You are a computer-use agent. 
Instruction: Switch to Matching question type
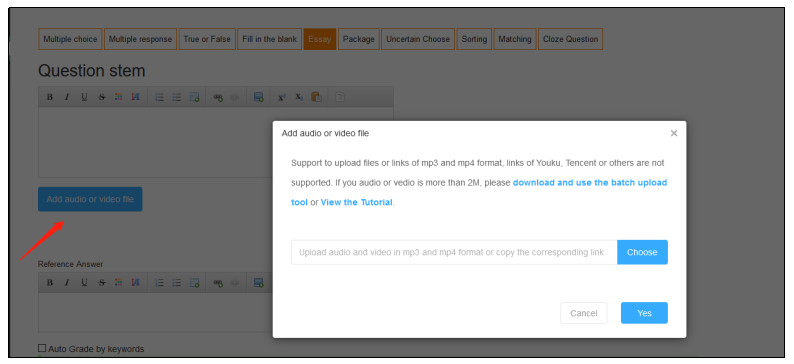(x=515, y=39)
